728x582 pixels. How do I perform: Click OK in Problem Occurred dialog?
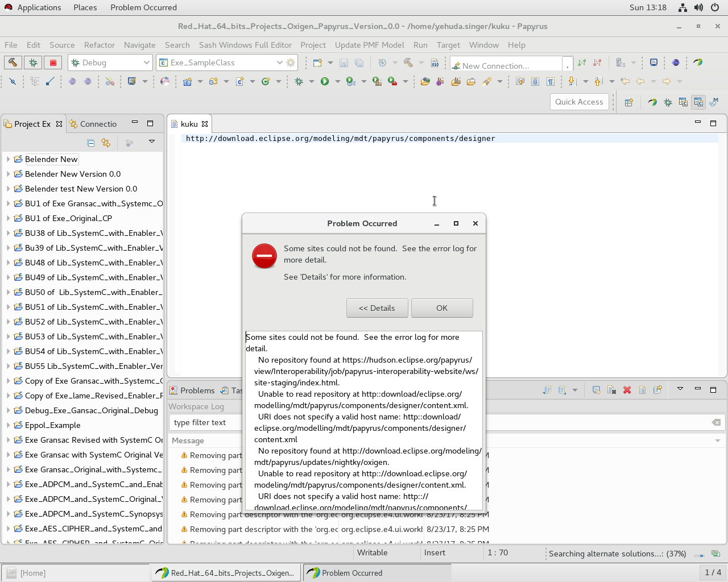click(x=442, y=308)
